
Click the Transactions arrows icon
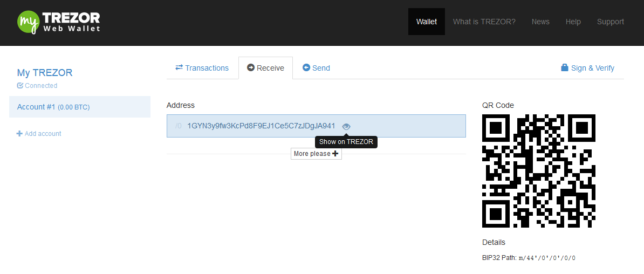click(x=179, y=67)
